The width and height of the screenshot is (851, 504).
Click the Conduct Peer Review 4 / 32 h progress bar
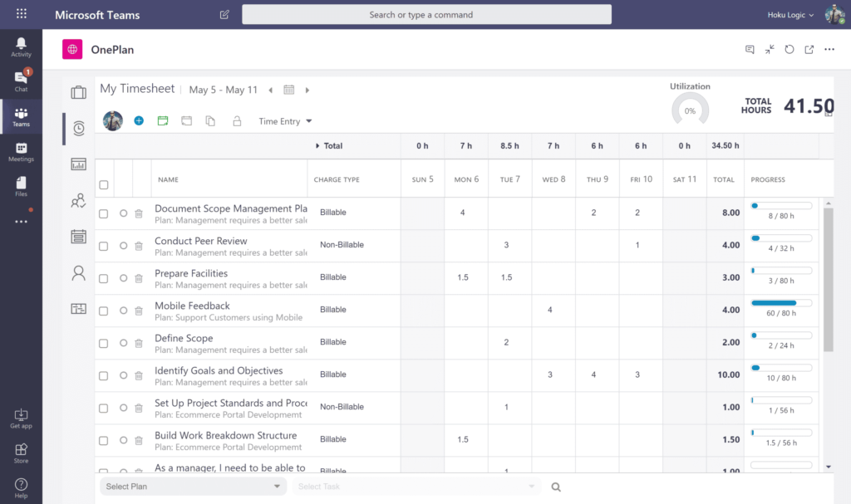coord(781,238)
